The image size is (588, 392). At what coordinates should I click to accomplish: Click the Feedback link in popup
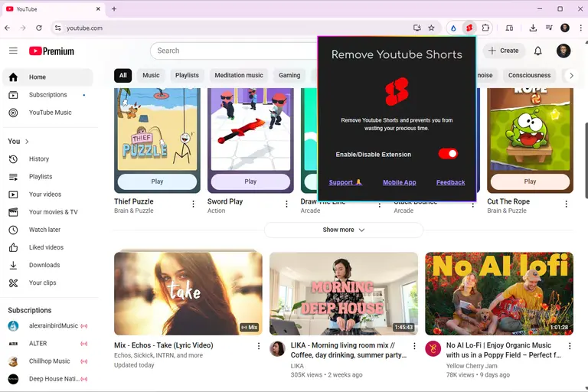pos(450,182)
